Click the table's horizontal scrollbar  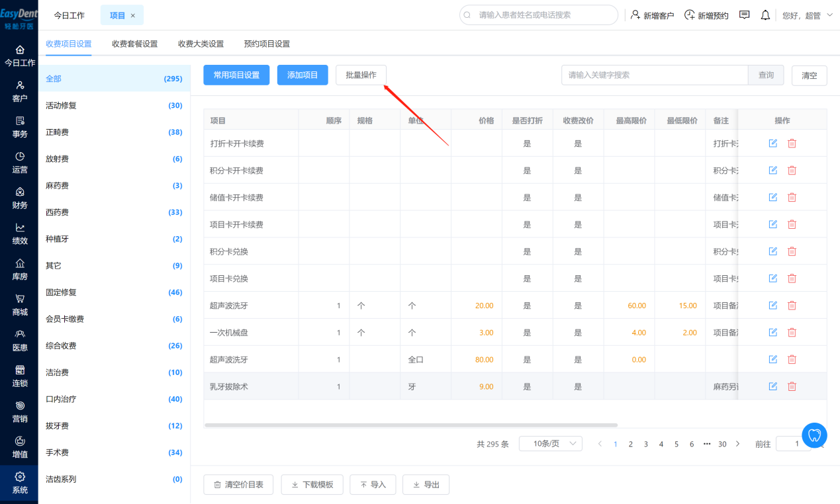pyautogui.click(x=411, y=425)
